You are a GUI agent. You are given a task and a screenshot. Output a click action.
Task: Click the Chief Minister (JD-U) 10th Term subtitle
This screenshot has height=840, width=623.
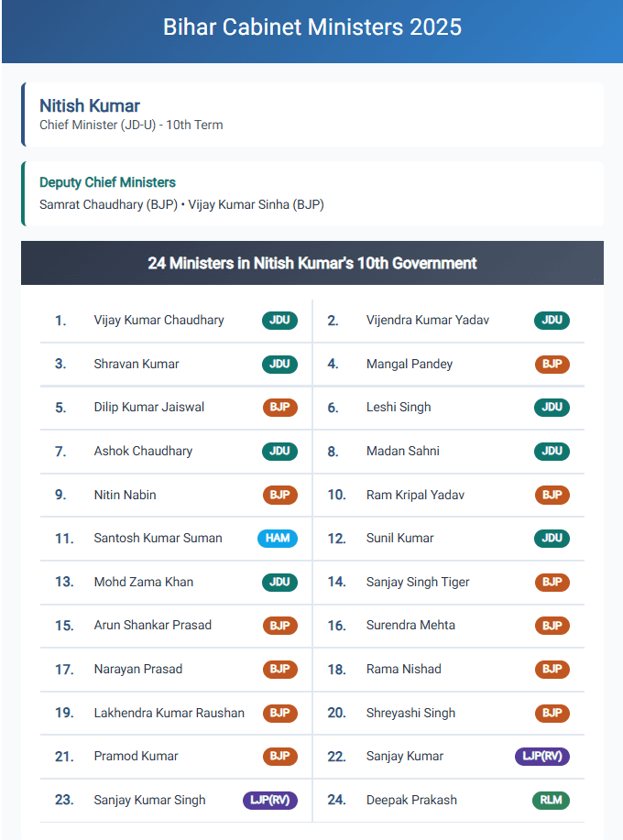(x=131, y=125)
